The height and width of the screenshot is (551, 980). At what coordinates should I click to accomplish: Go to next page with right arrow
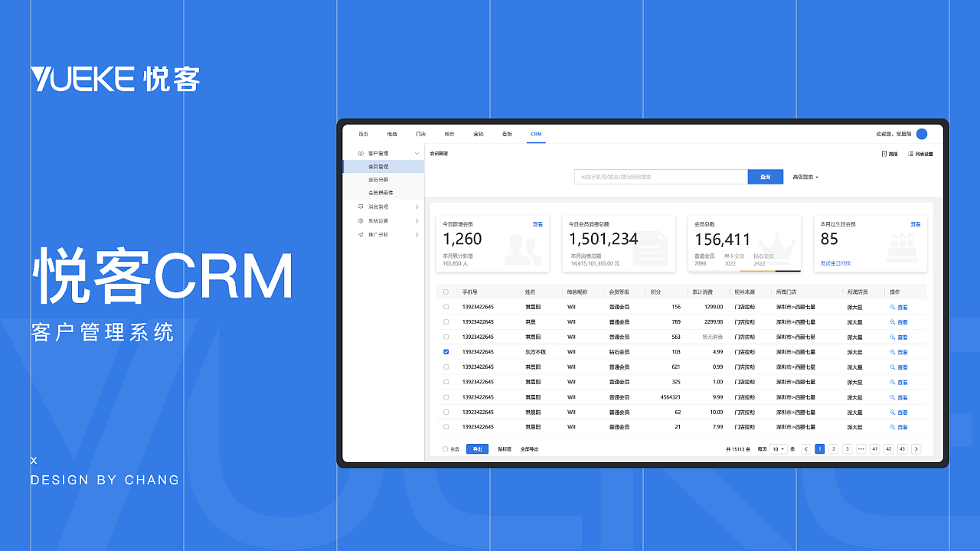point(916,449)
